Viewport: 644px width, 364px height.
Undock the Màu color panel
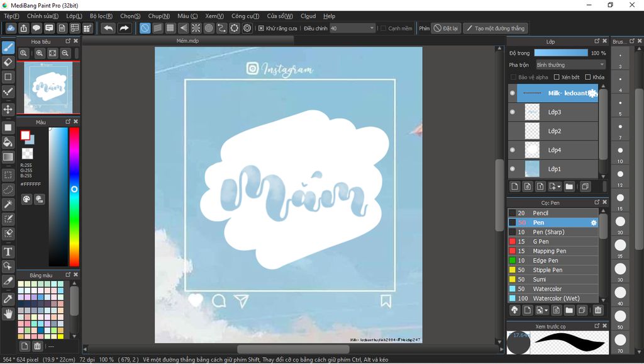click(68, 122)
